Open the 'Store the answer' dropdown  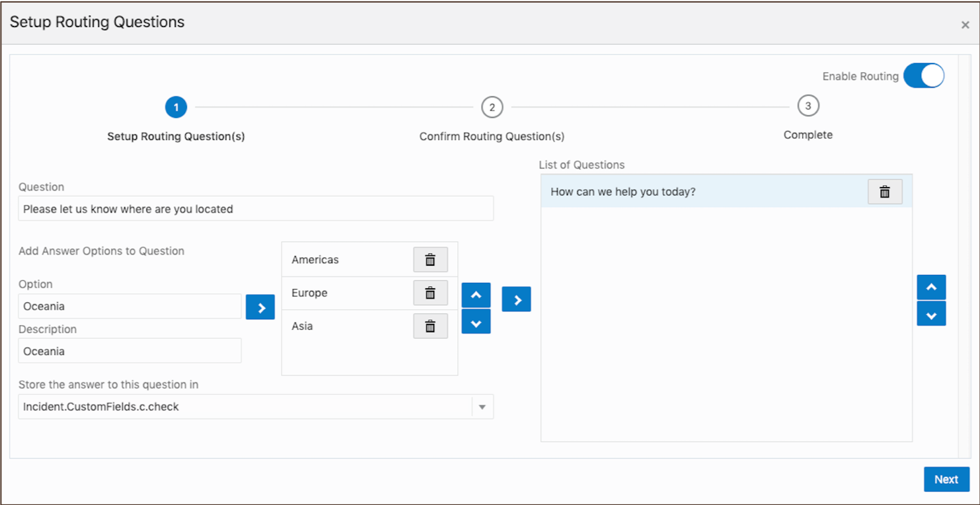[x=482, y=407]
